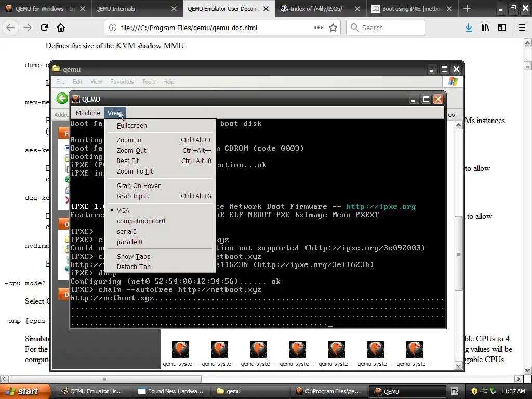Open File menu in qemu Explorer window
The width and height of the screenshot is (532, 399).
(60, 82)
